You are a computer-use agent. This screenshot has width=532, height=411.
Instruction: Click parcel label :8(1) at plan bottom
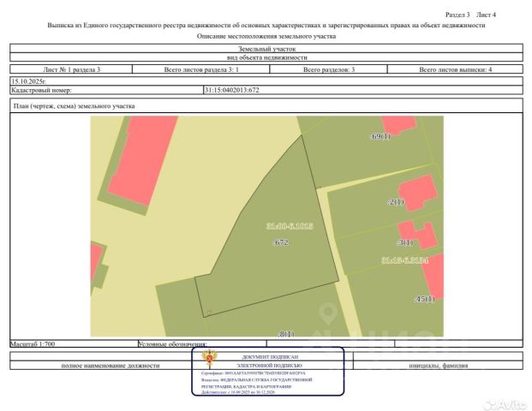(x=286, y=334)
